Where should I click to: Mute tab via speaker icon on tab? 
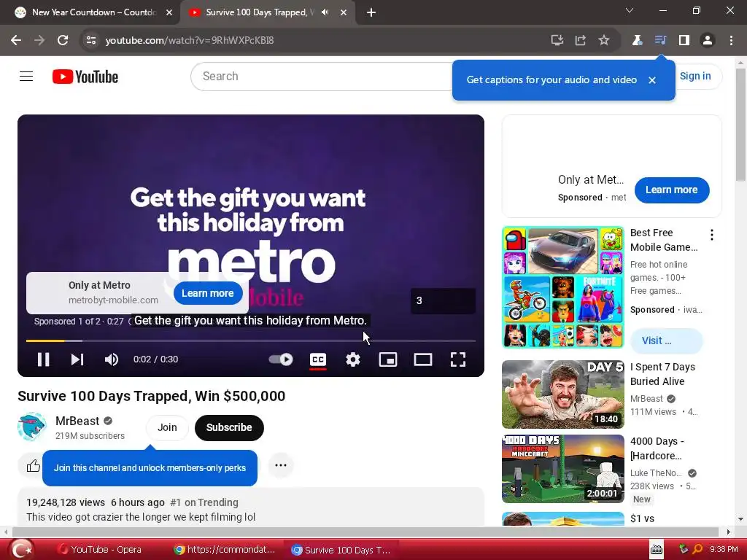(325, 12)
